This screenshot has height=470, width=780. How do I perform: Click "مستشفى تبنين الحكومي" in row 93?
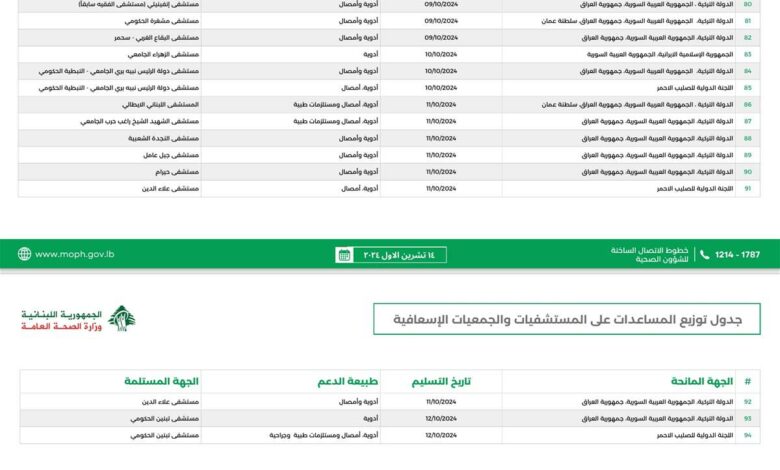coord(165,419)
